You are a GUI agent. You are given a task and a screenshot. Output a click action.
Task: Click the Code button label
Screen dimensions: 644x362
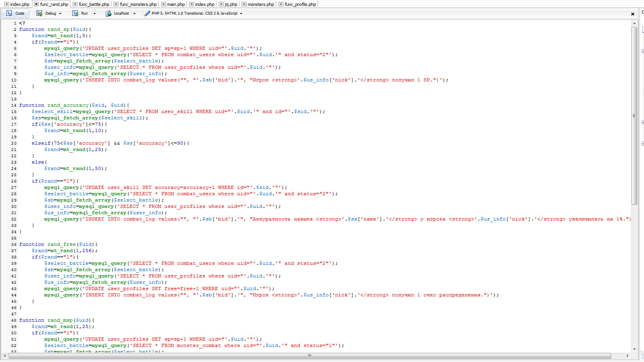(20, 13)
